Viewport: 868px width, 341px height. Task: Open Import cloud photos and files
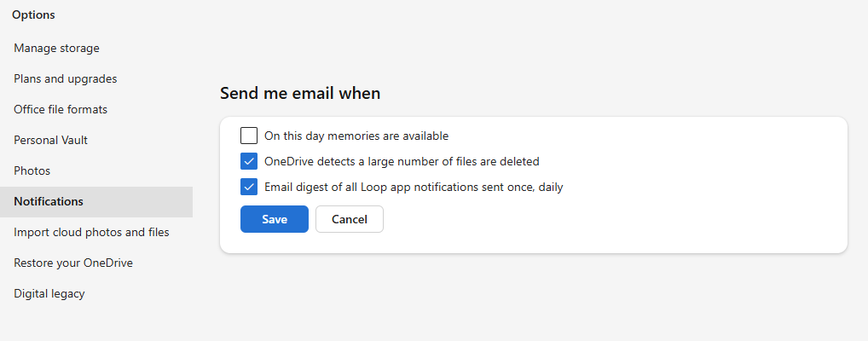click(91, 232)
